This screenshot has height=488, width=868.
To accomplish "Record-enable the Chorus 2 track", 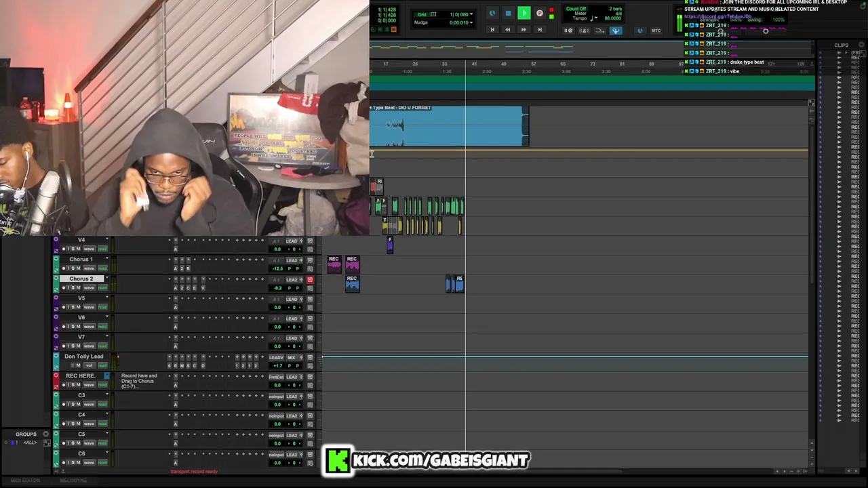I will [64, 288].
